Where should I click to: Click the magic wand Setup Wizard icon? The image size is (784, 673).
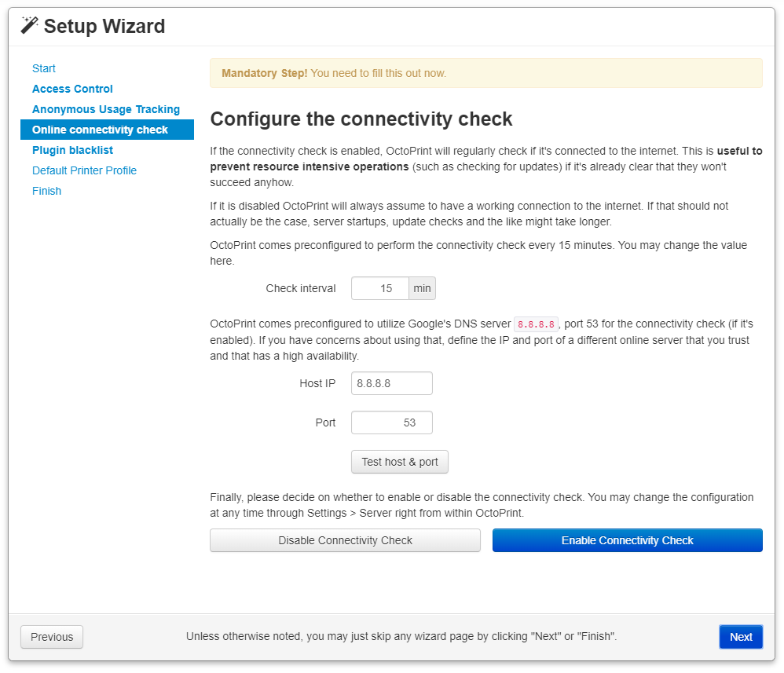point(30,25)
